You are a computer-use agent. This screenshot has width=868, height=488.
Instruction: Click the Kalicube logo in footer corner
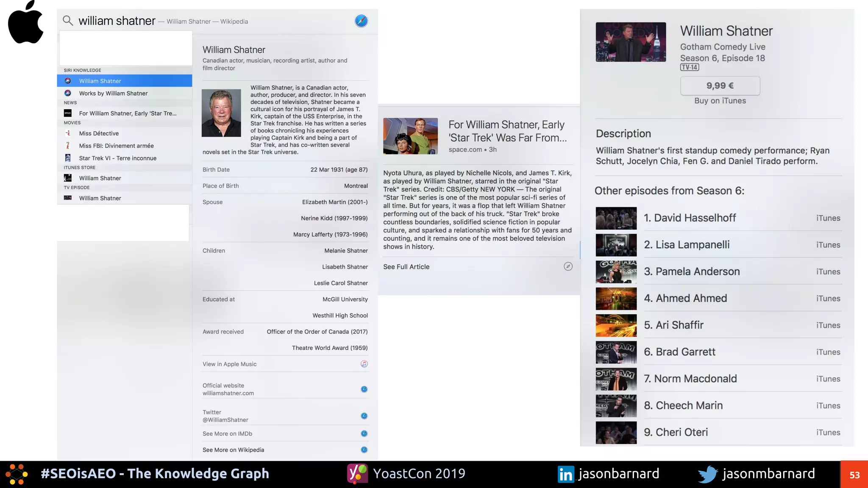click(16, 474)
